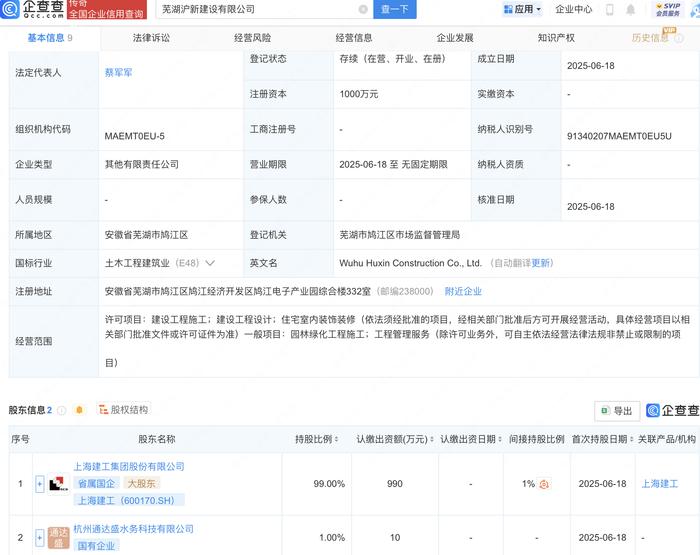Switch to 历史信息 VIP tab
Screen dimensions: 700x555
coord(650,38)
